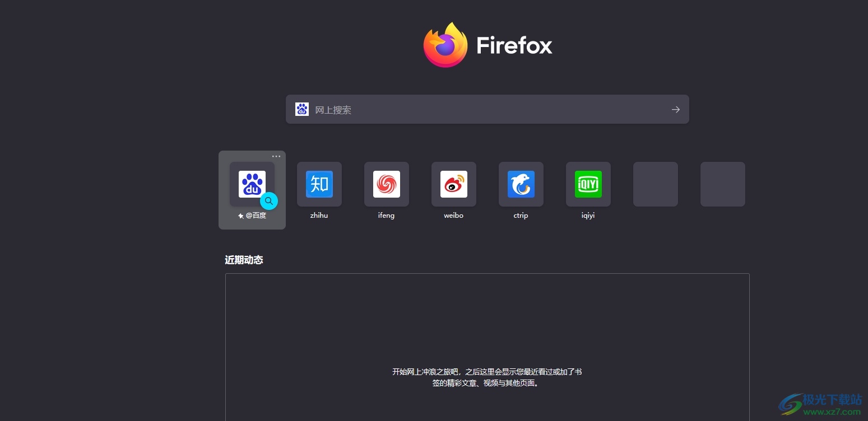Open the iqiyi shortcut tile
Image resolution: width=868 pixels, height=421 pixels.
click(588, 184)
